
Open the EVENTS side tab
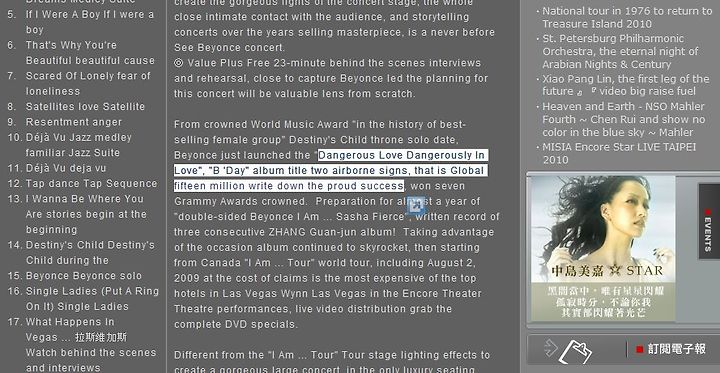(709, 221)
